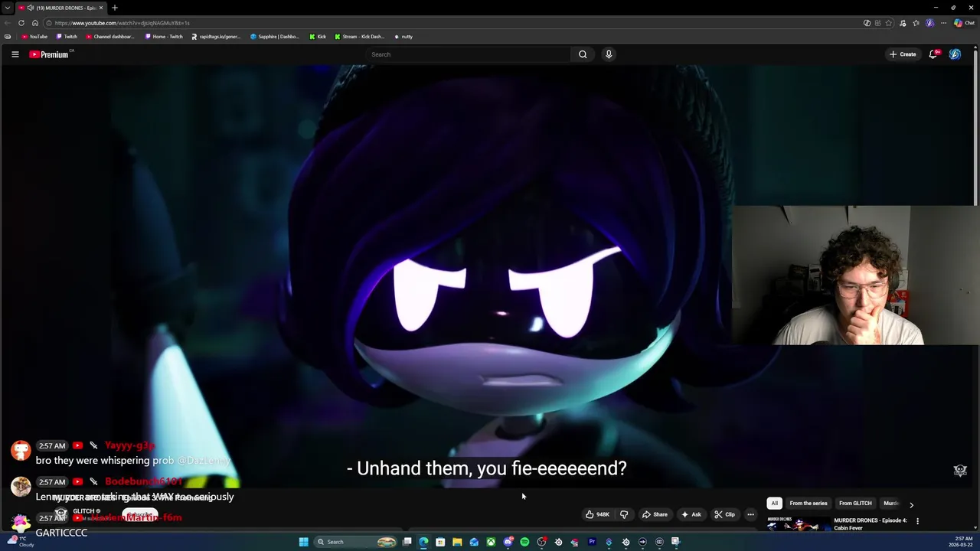
Task: Open Murder Drones Episode 4 Cabin Fever title
Action: 871,524
